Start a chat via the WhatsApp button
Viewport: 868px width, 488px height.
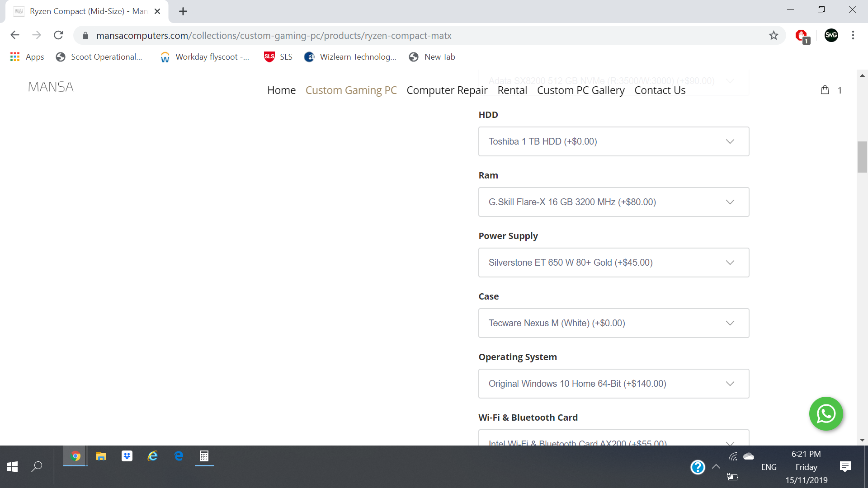tap(826, 413)
